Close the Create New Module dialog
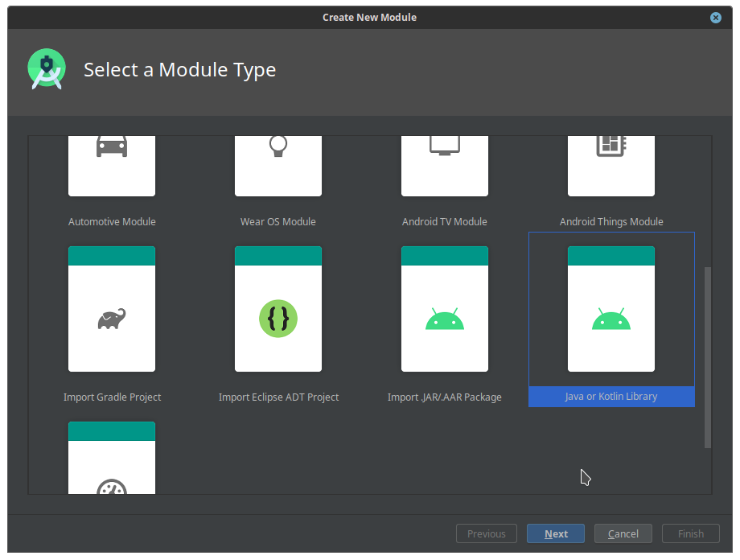Image resolution: width=740 pixels, height=560 pixels. (715, 17)
